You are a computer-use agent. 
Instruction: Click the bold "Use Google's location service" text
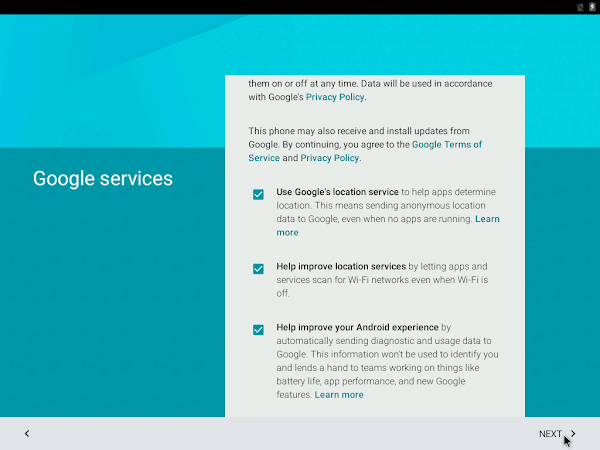(338, 192)
